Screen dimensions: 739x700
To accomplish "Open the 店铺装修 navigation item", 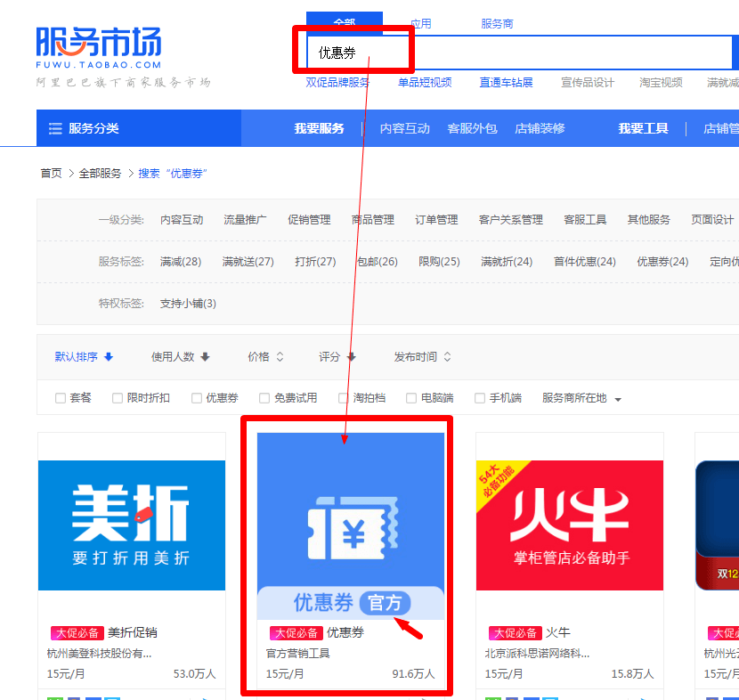I will [540, 128].
